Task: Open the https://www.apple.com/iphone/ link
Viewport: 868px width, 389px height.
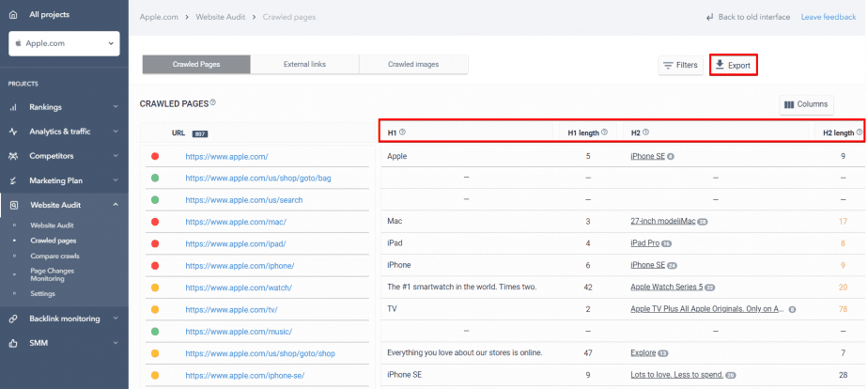Action: point(240,266)
